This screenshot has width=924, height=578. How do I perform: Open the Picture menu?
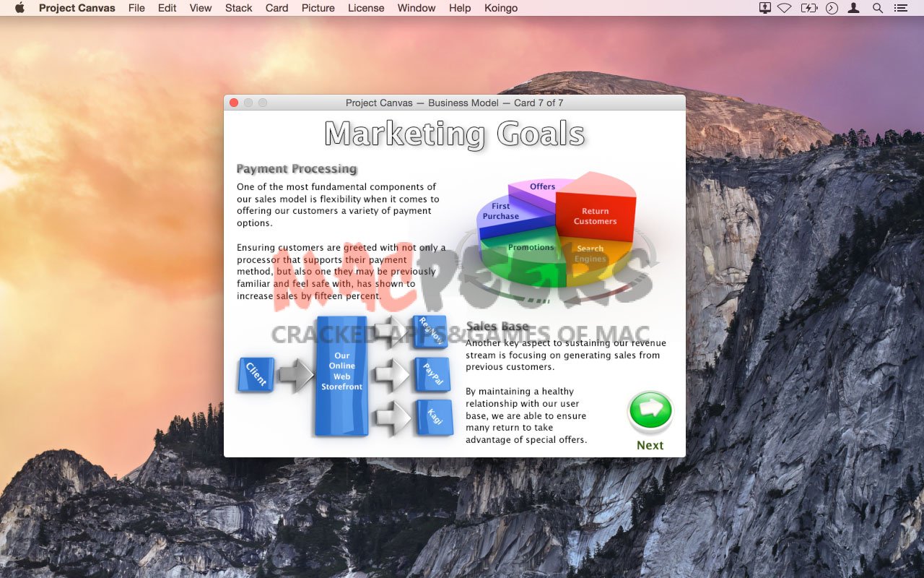tap(318, 8)
